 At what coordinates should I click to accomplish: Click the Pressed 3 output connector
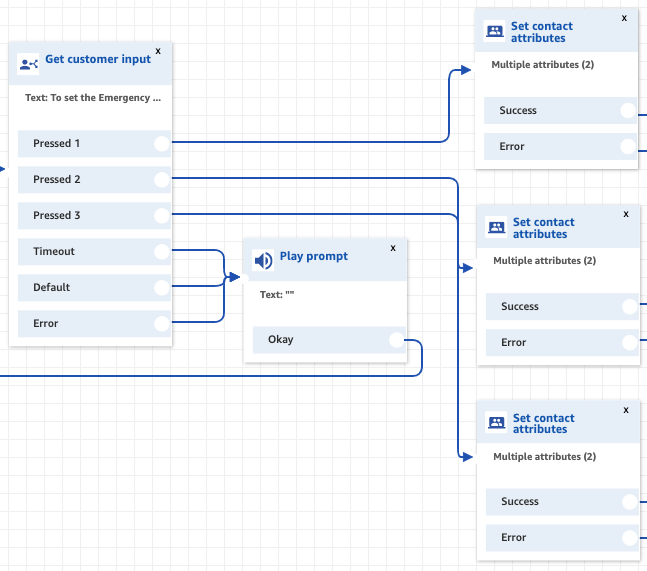(162, 215)
